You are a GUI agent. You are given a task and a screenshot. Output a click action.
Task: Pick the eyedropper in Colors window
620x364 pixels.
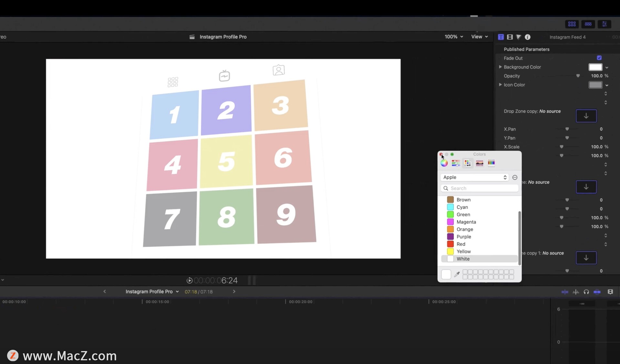coord(457,275)
